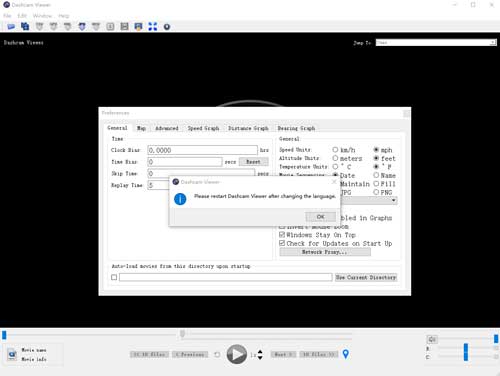Click the back 10 Files button
The image size is (500, 376).
point(149,354)
